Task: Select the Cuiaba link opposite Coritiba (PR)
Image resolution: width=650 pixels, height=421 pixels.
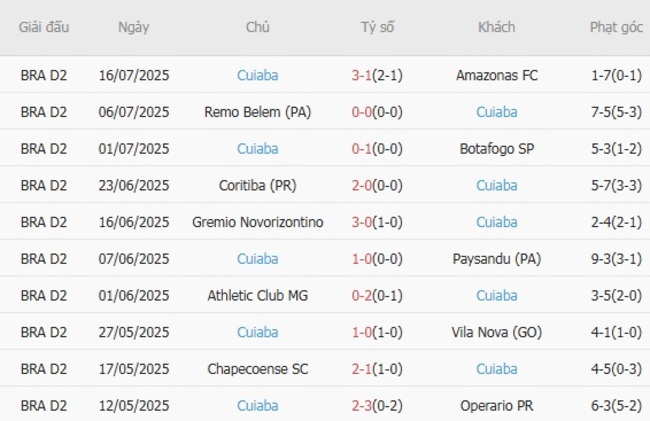Action: pos(497,185)
